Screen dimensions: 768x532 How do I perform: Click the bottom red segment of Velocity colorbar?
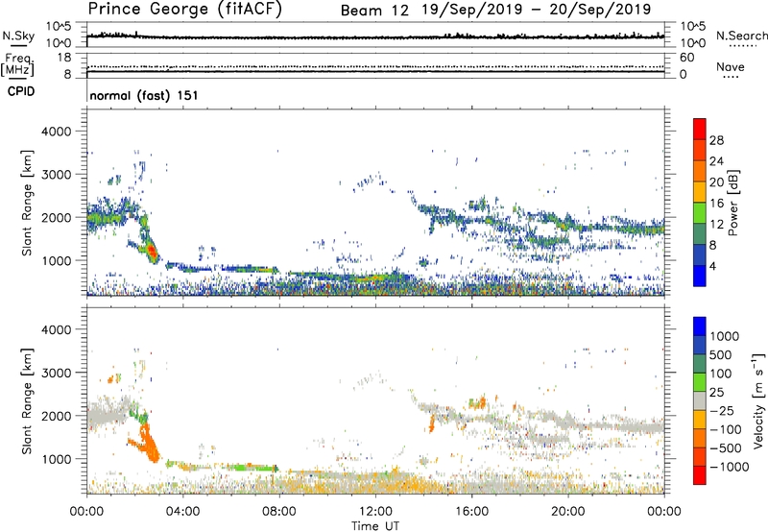pyautogui.click(x=700, y=475)
